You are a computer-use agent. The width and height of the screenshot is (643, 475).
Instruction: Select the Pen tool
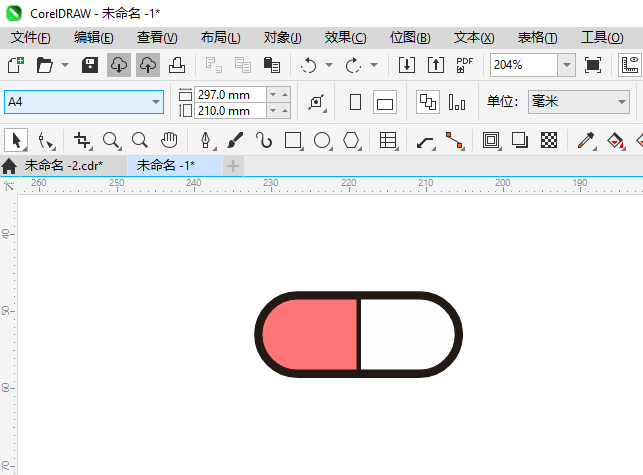pos(206,140)
